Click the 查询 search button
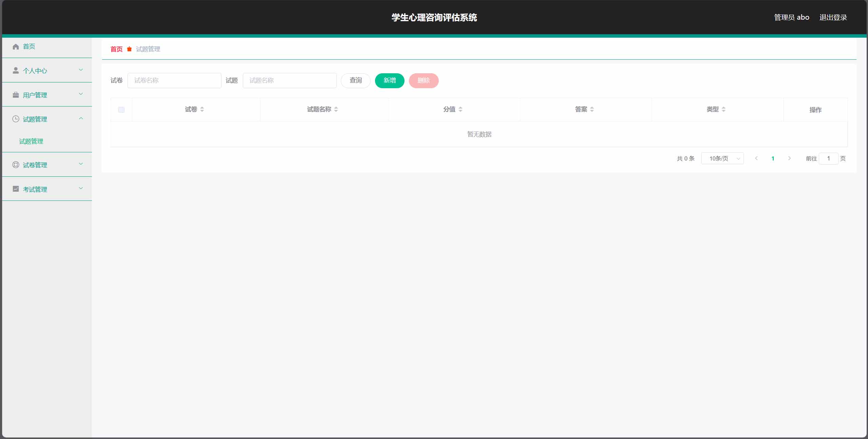This screenshot has width=868, height=439. [356, 80]
